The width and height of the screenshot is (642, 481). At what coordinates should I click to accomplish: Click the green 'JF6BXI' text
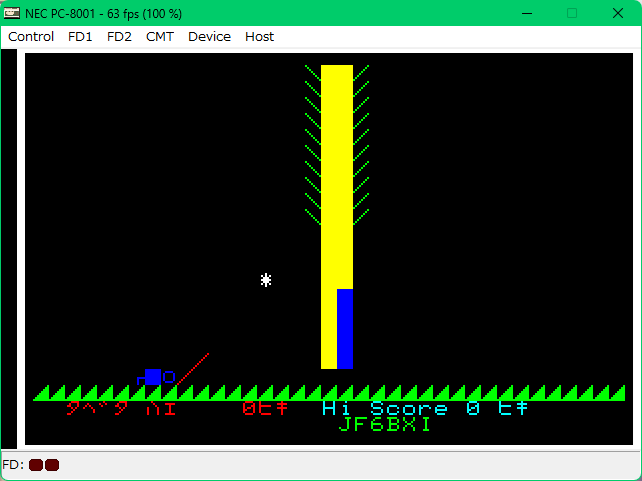385,425
